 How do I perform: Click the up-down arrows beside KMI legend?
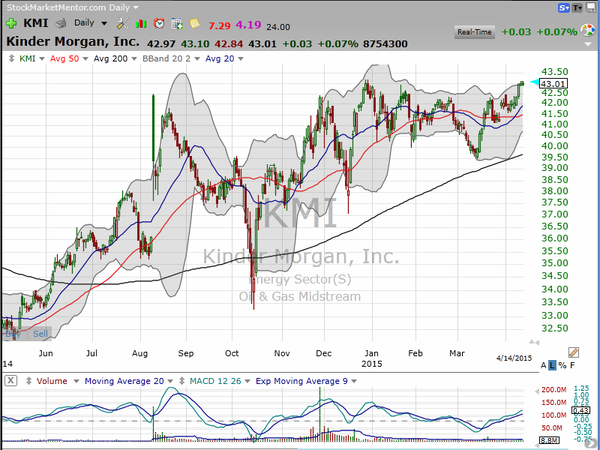[x=11, y=59]
